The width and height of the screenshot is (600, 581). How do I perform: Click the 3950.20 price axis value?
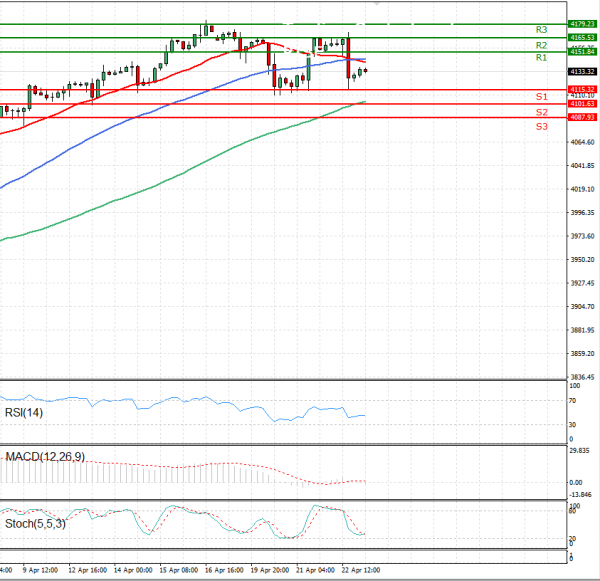tap(582, 259)
